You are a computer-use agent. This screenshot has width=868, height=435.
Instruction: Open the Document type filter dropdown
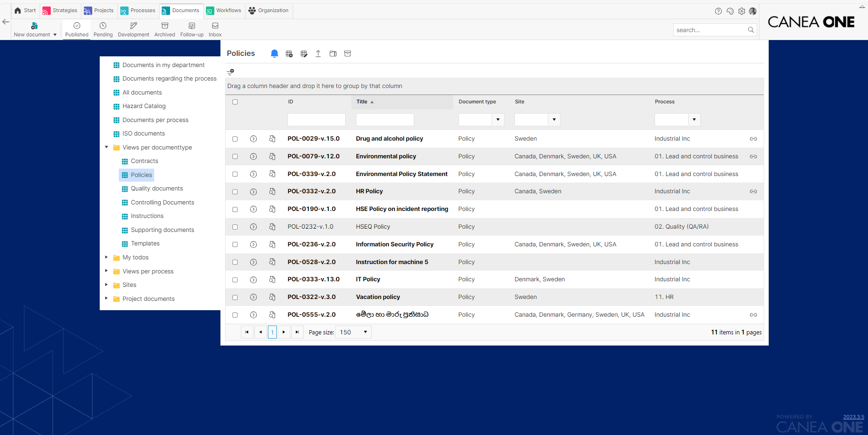tap(498, 120)
